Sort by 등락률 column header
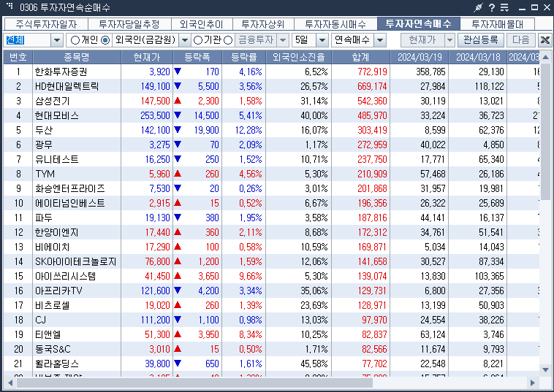Screen dimensions: 554x392 click(244, 57)
